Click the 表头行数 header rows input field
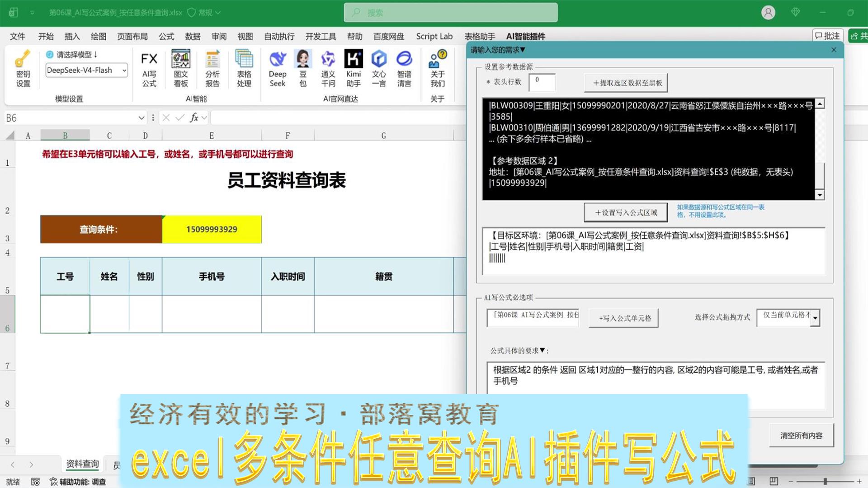Screen dimensions: 868x488 542,82
